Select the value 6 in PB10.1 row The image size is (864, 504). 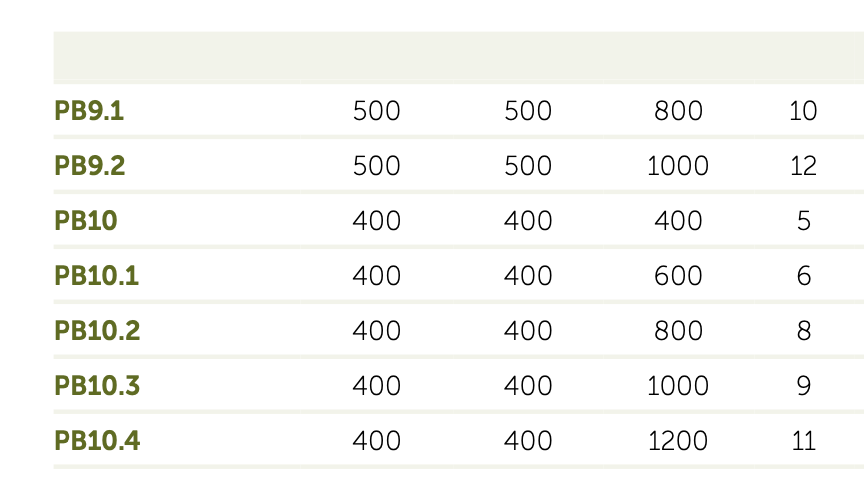pos(804,275)
